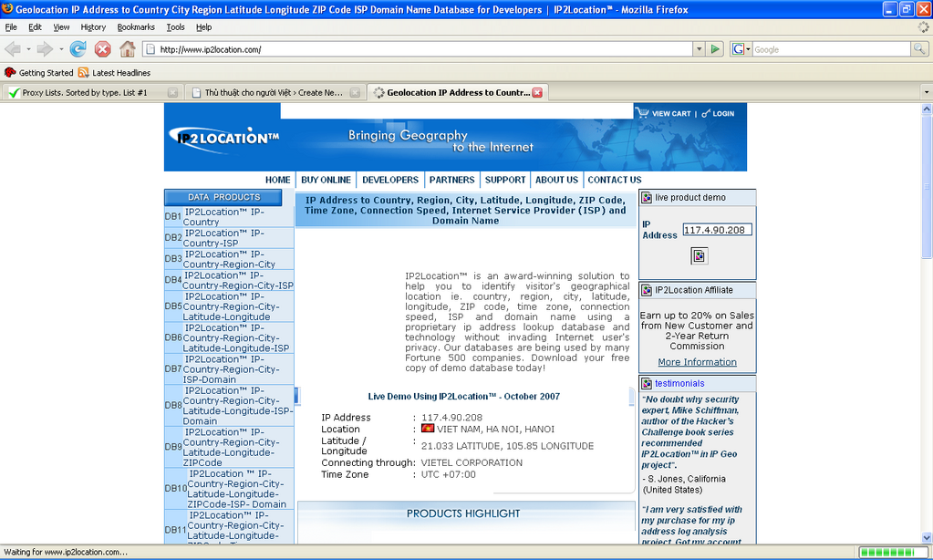Submit IP address with demo lookup icon
Screen dimensions: 933x560
coord(699,256)
